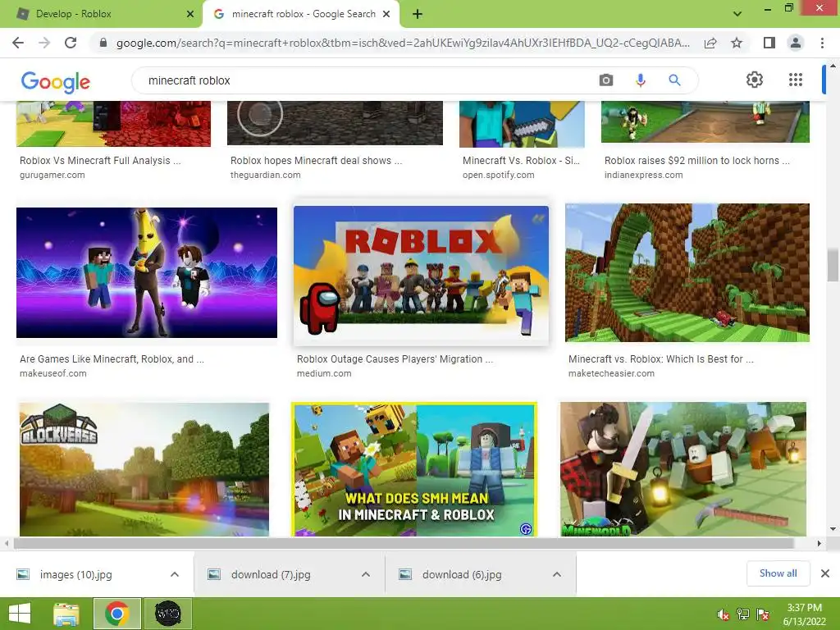Screen dimensions: 840x630
Task: Open Roblox hopes Minecraft deal shows link
Action: pos(316,160)
